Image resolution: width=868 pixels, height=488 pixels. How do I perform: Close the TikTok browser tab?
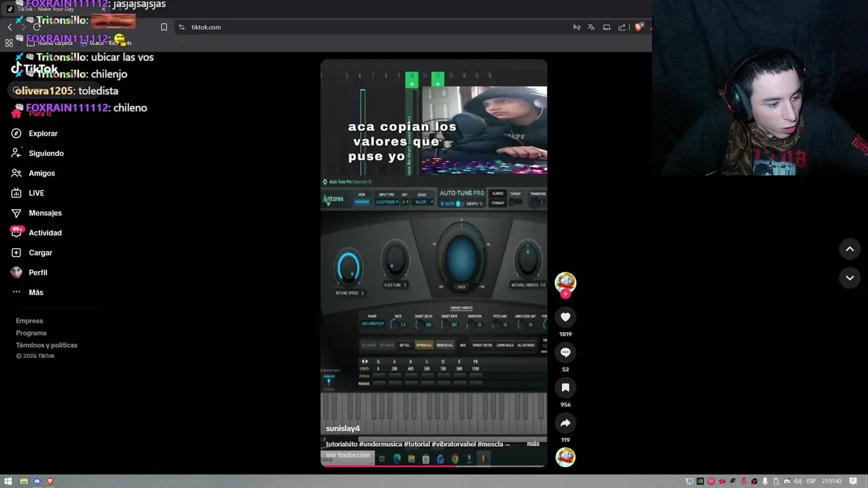point(104,9)
